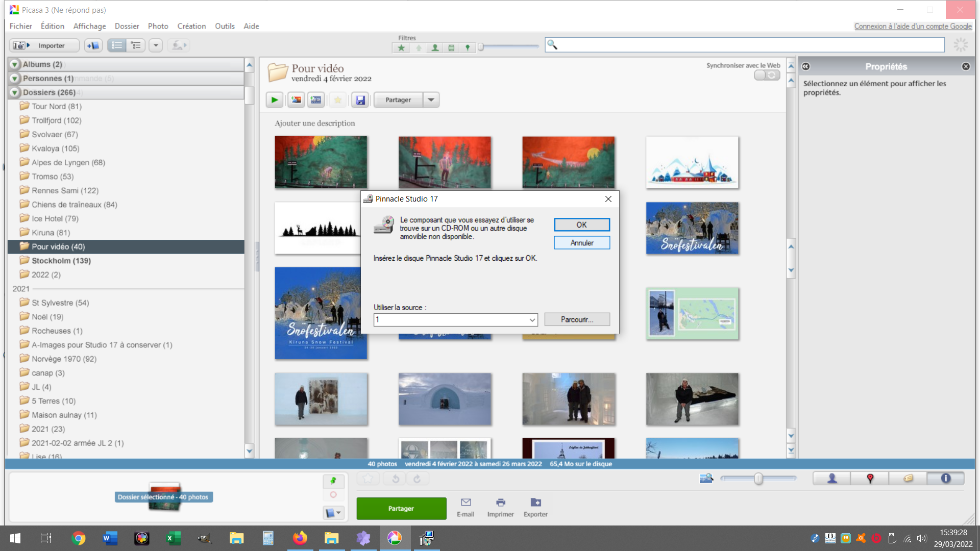Image resolution: width=980 pixels, height=551 pixels.
Task: Show the places map pin panel
Action: click(870, 479)
